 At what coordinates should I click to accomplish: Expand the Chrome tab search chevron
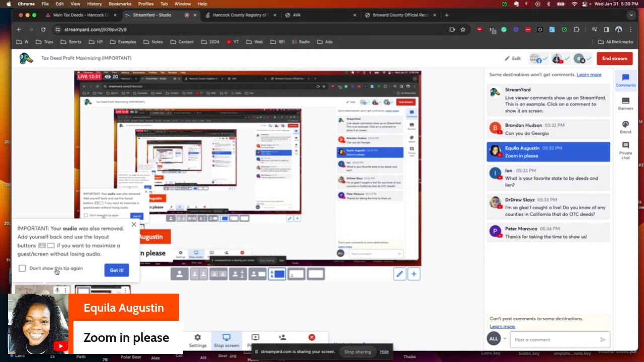tap(632, 15)
